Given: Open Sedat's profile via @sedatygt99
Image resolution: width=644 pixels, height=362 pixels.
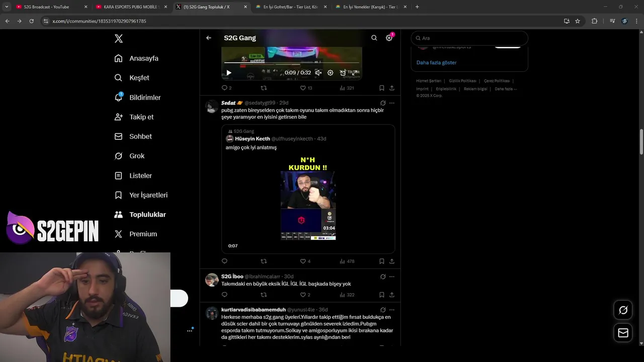Looking at the screenshot, I should point(260,103).
